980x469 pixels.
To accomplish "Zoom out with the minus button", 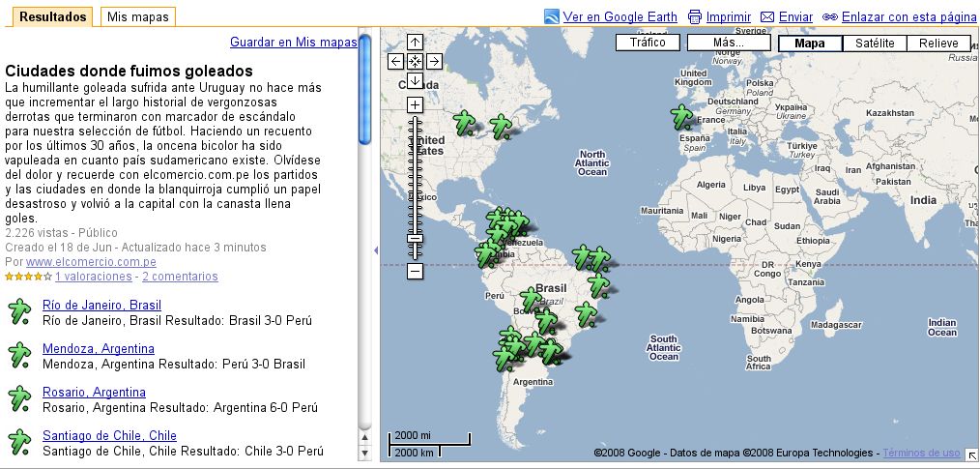I will [x=415, y=271].
